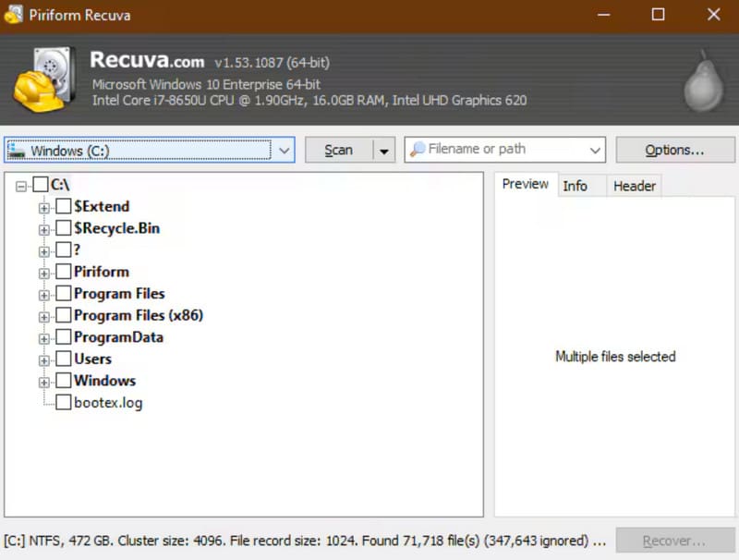Check the $Extend folder checkbox
The height and width of the screenshot is (560, 739).
pos(64,206)
